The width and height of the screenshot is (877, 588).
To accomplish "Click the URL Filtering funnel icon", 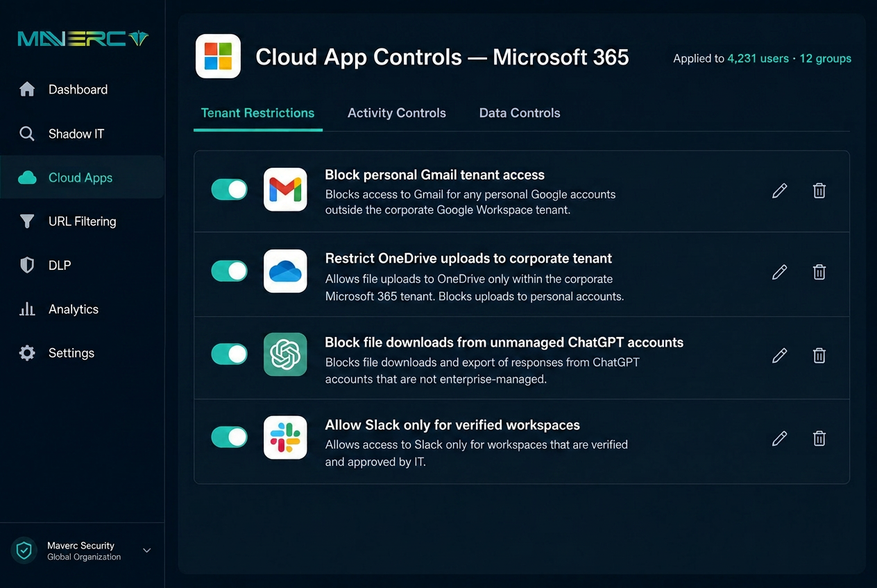I will [27, 221].
